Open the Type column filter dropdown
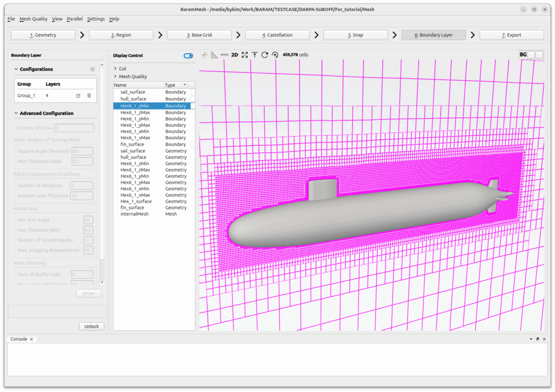555x392 pixels. tap(185, 85)
